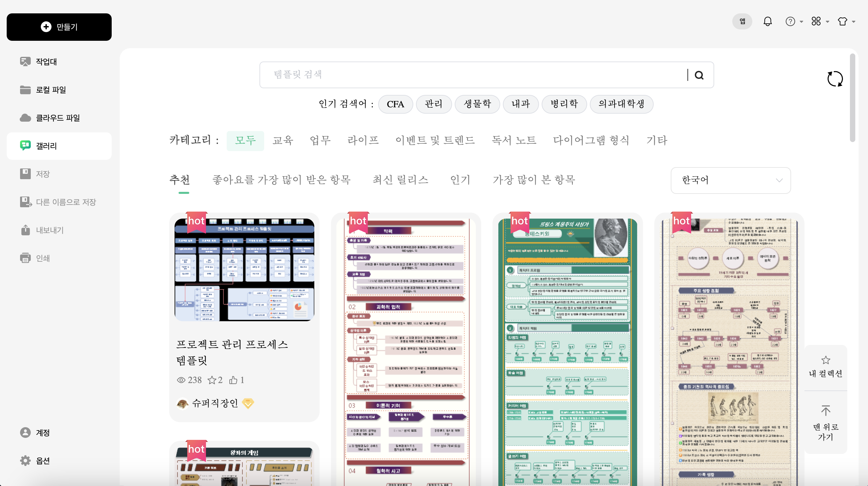This screenshot has height=486, width=868.
Task: Select category 기타
Action: [656, 140]
